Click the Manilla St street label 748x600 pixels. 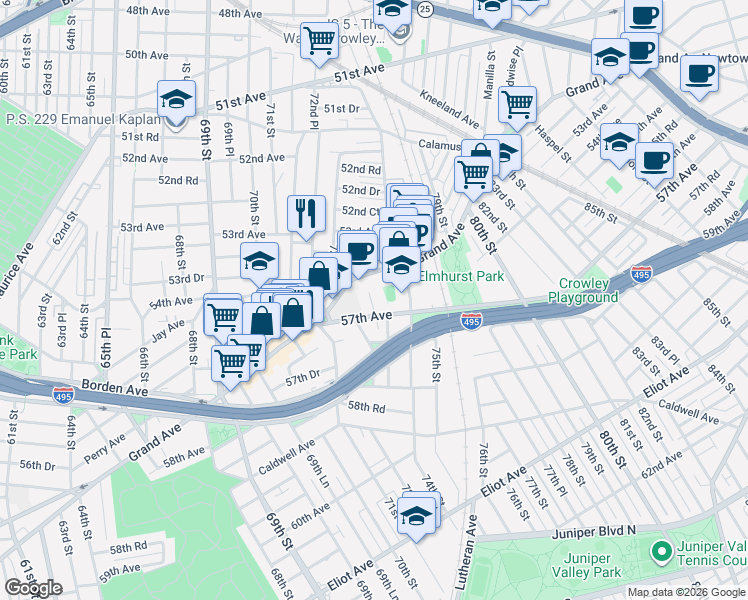tap(489, 75)
